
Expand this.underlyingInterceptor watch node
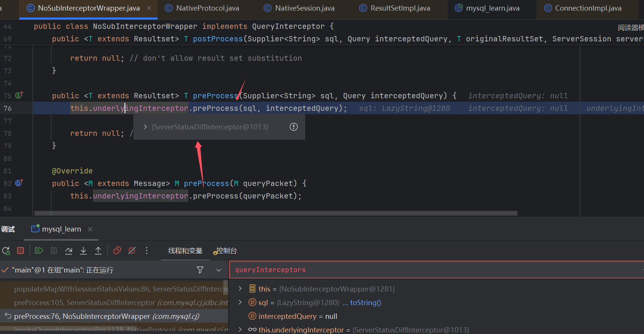240,330
